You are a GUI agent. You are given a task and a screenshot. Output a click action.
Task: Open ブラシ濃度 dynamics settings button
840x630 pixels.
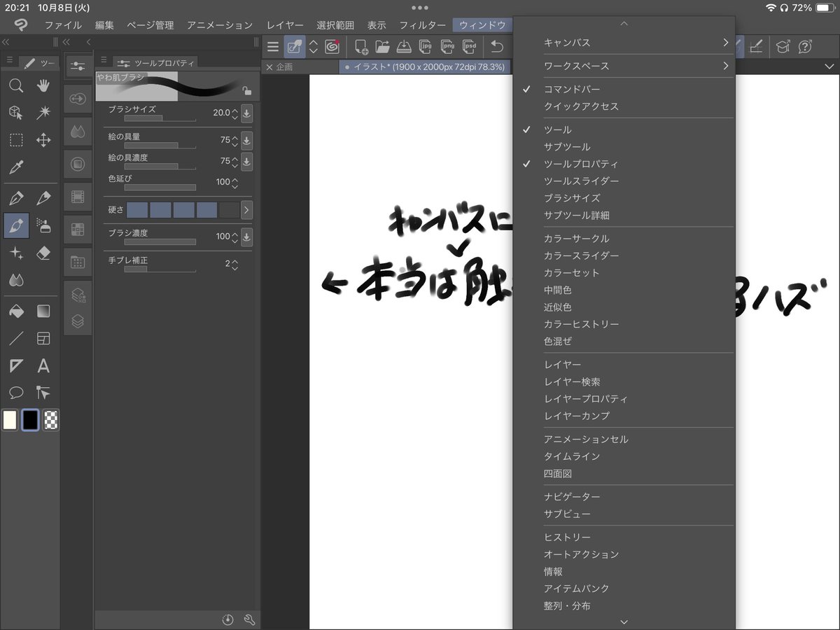point(246,237)
